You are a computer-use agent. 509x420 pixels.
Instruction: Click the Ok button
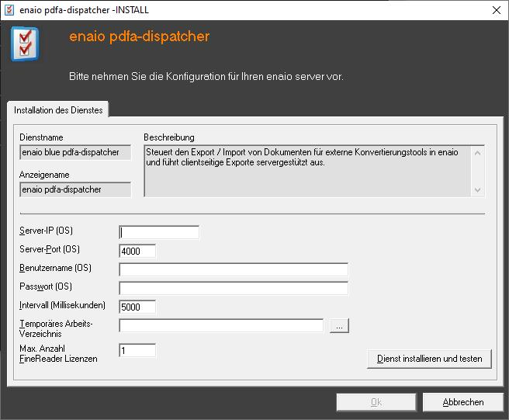(x=376, y=402)
